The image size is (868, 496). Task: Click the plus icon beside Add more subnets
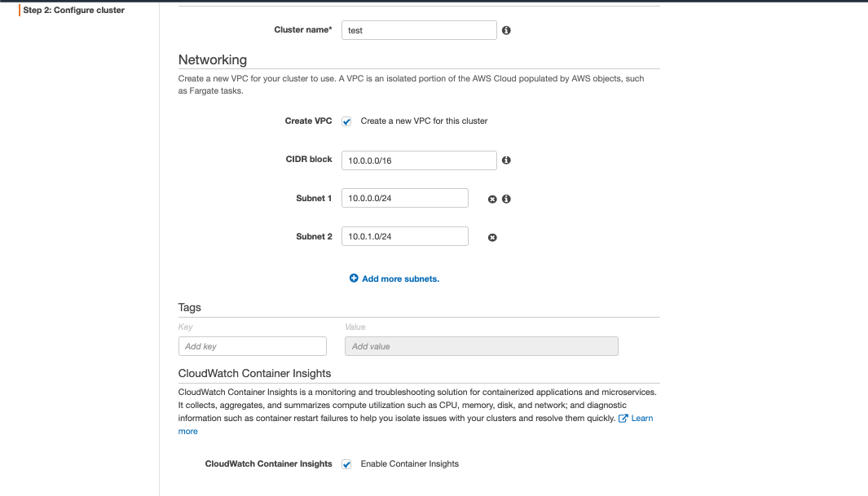pyautogui.click(x=354, y=279)
